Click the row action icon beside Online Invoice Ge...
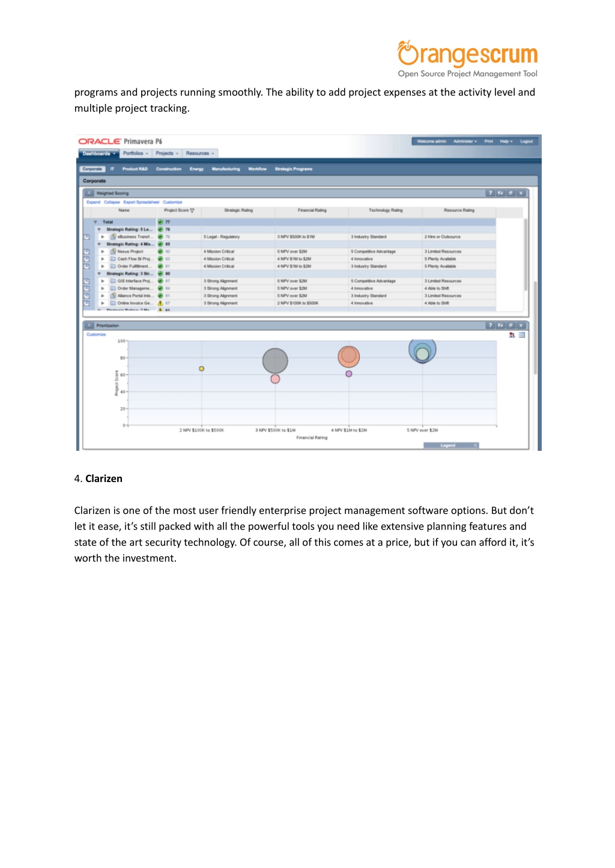The height and width of the screenshot is (868, 615). point(86,303)
